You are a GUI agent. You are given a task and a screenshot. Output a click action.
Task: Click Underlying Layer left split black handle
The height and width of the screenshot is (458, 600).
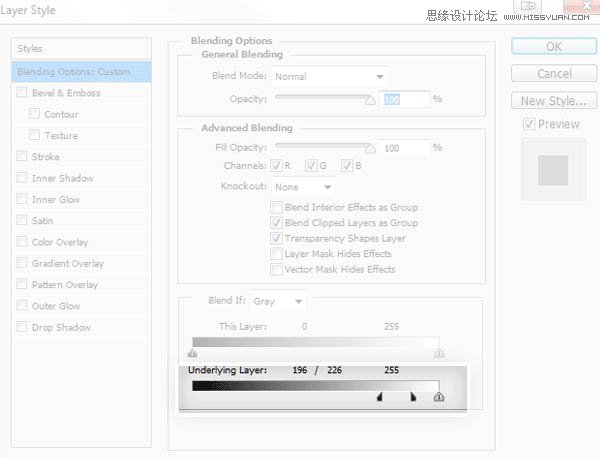tap(380, 397)
